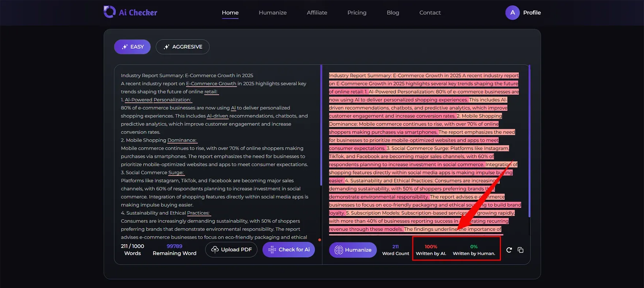The height and width of the screenshot is (288, 644).
Task: Go to the Humanize page
Action: point(273,12)
